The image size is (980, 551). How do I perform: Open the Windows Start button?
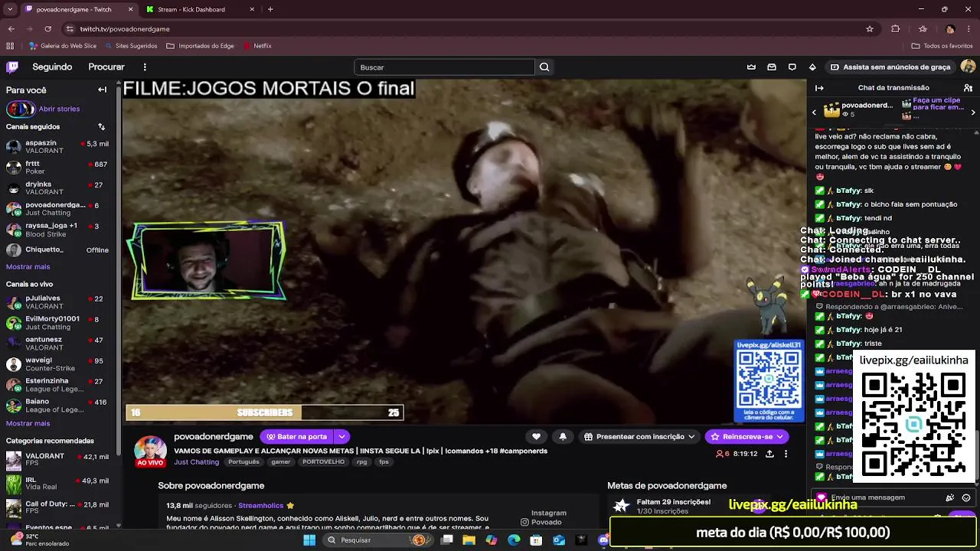click(309, 540)
